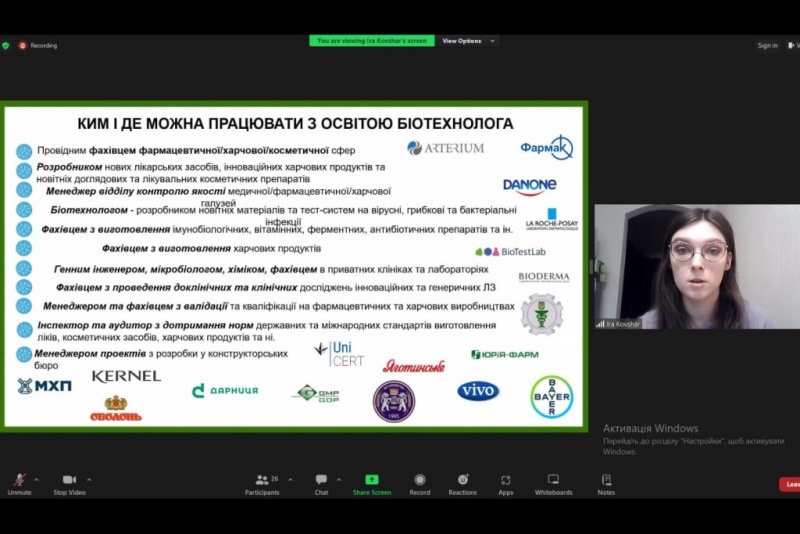Open the View Options dropdown
The image size is (800, 534).
click(x=468, y=41)
